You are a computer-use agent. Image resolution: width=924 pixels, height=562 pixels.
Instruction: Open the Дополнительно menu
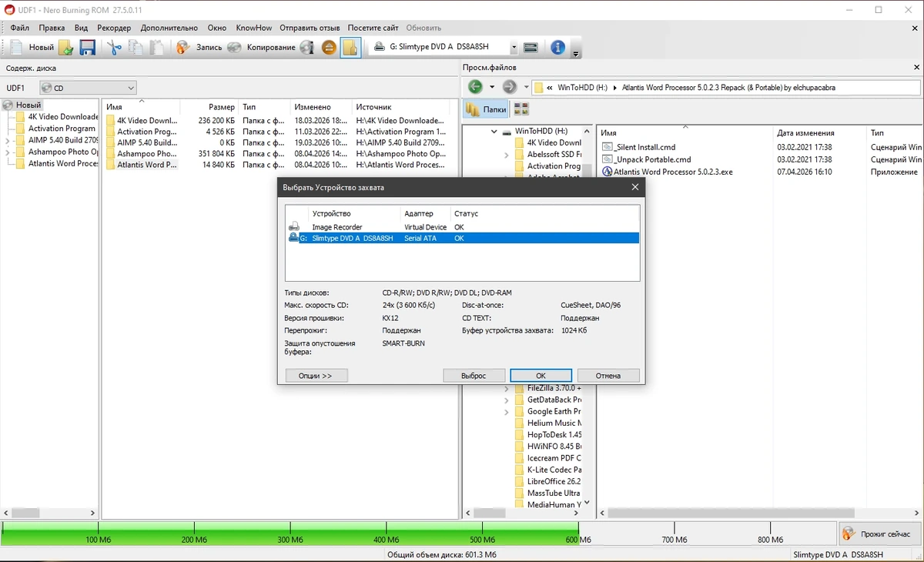169,28
